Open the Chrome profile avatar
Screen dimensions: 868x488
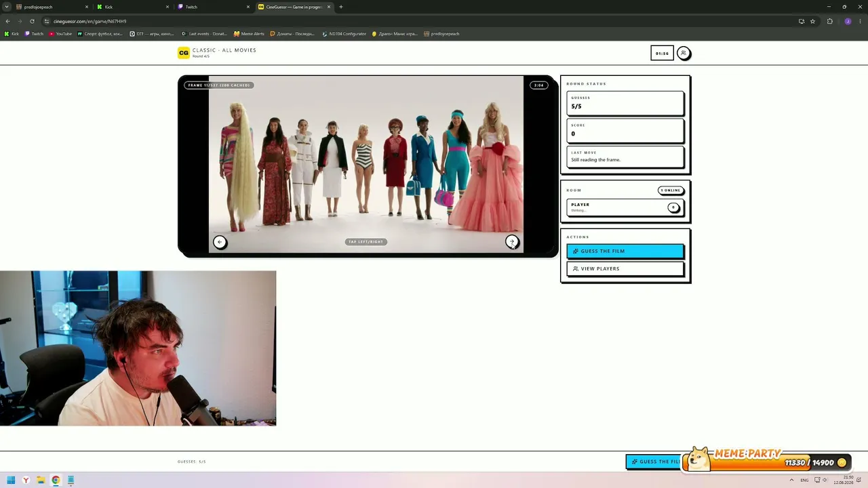pyautogui.click(x=848, y=21)
